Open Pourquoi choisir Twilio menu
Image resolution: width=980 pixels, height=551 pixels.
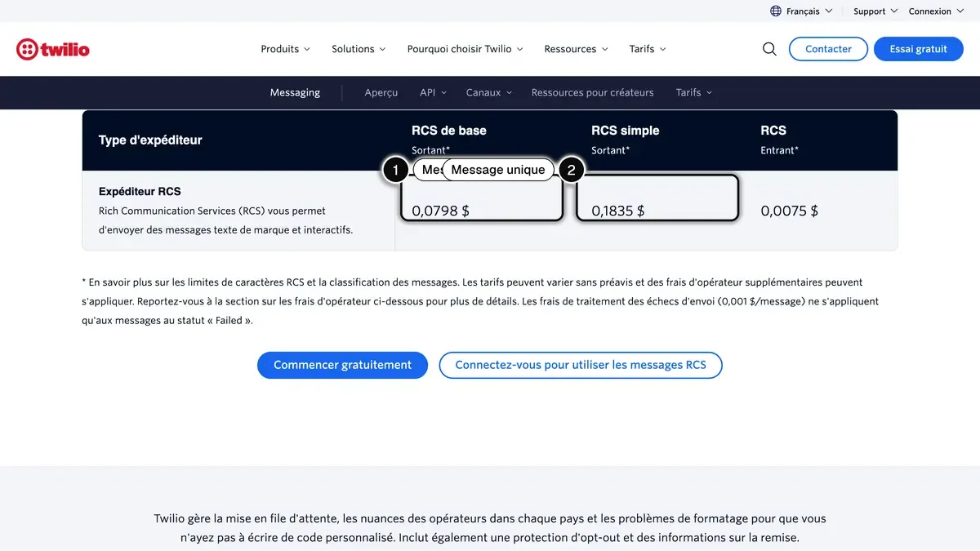[x=465, y=49]
